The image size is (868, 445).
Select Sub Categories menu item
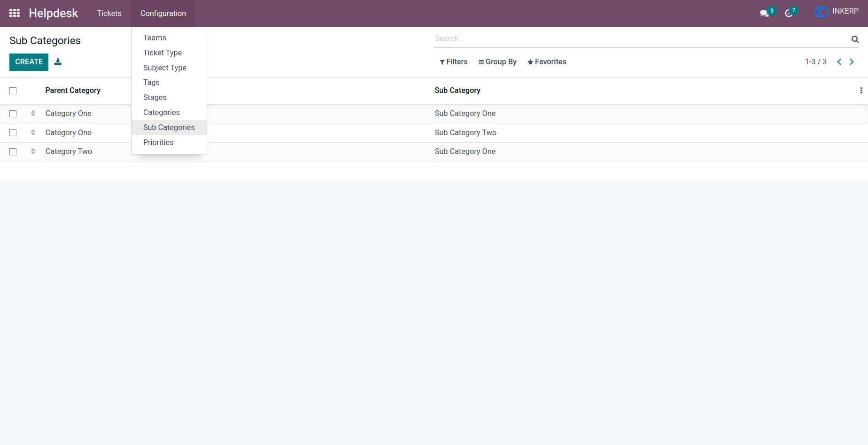[169, 127]
